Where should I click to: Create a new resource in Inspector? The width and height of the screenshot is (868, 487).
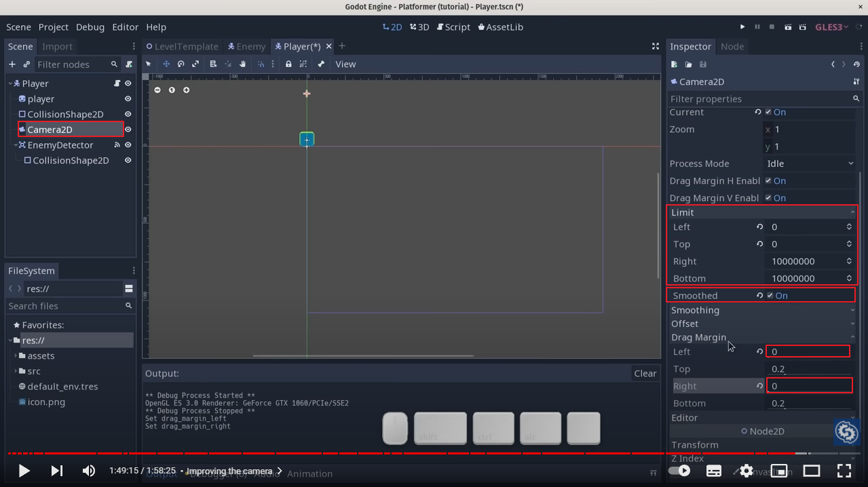(674, 64)
